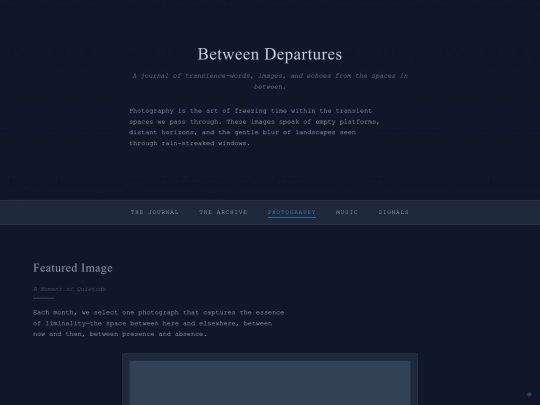Go to the Music section

pyautogui.click(x=347, y=212)
